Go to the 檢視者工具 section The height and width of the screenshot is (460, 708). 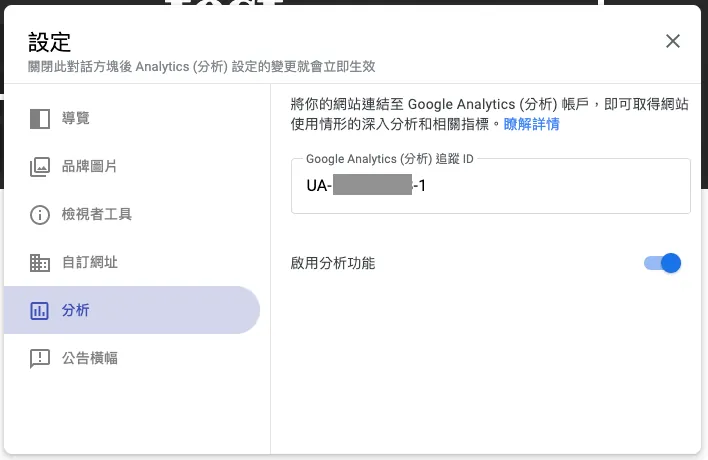coord(97,214)
